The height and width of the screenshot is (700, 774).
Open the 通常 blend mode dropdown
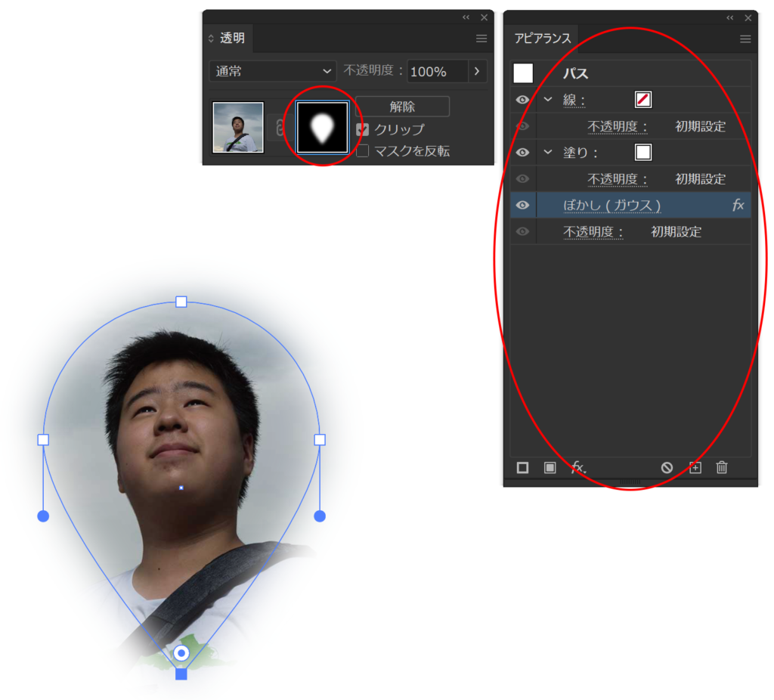(273, 71)
